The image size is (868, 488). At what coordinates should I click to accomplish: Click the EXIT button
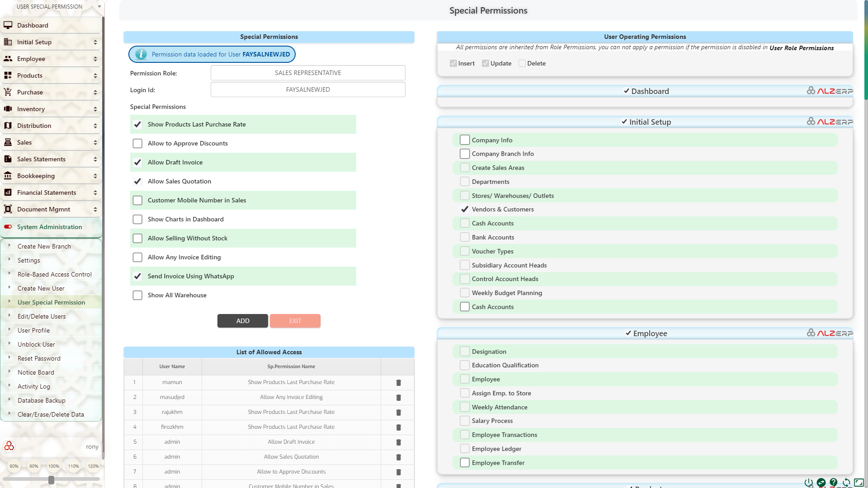click(x=295, y=321)
